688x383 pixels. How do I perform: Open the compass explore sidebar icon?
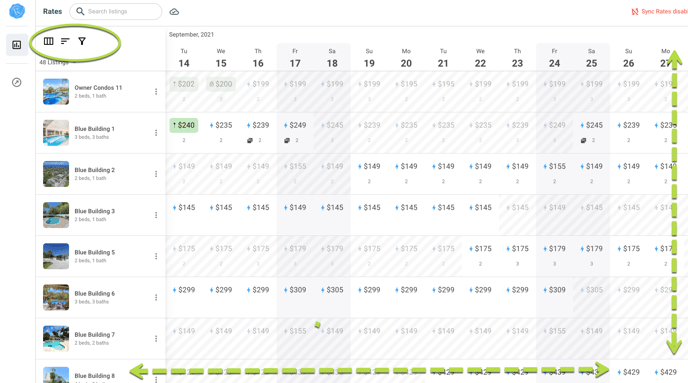(17, 82)
